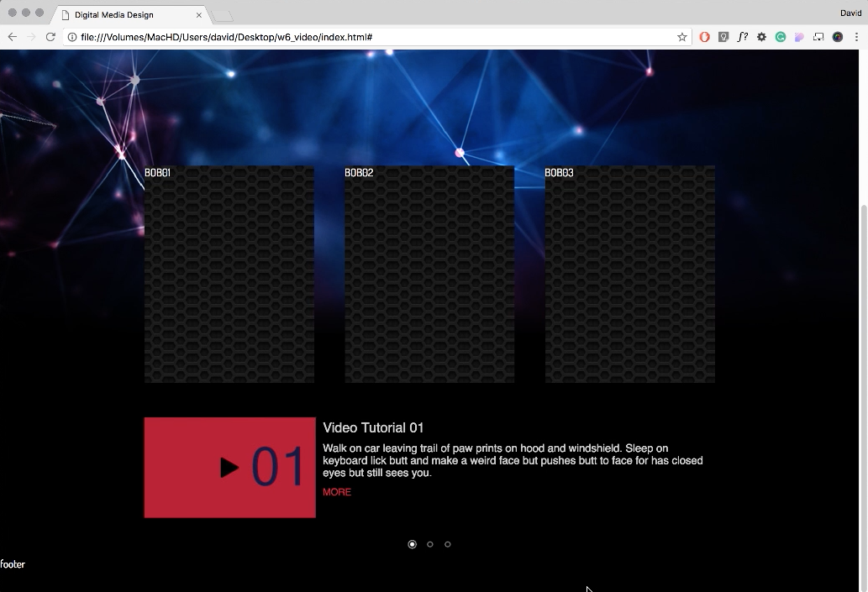This screenshot has height=592, width=868.
Task: Open a new browser tab
Action: coord(223,15)
